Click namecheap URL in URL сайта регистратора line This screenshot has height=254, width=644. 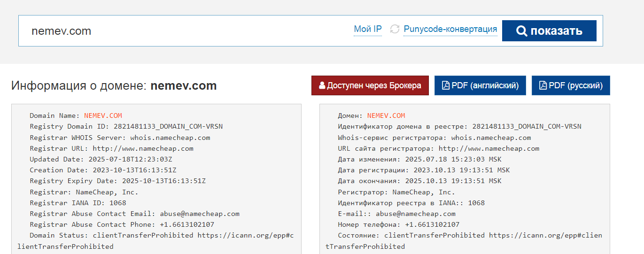point(489,148)
